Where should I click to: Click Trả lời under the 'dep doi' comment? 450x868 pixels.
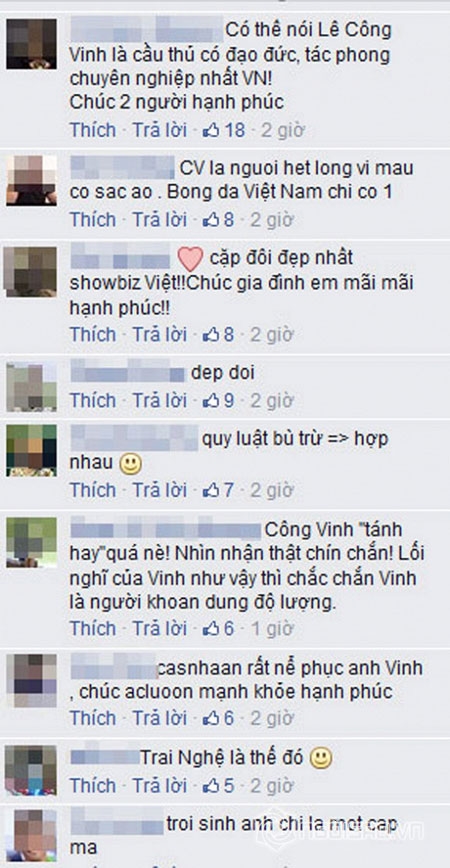[159, 400]
